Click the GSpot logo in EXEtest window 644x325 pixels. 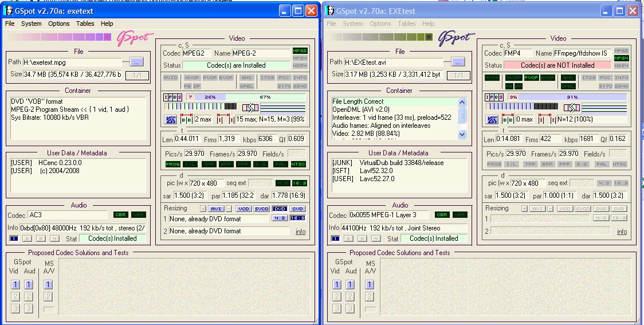tap(456, 37)
